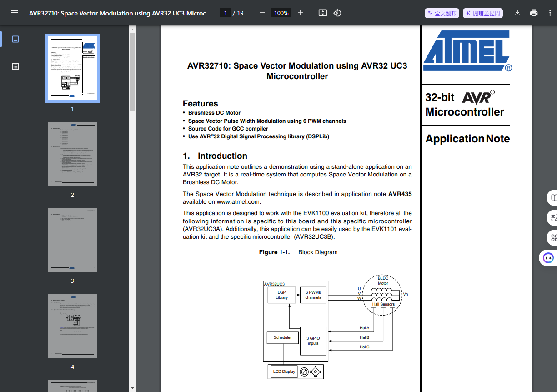The image size is (557, 392).
Task: Click the "AVR32UC3" label in the diagram
Action: click(x=275, y=284)
